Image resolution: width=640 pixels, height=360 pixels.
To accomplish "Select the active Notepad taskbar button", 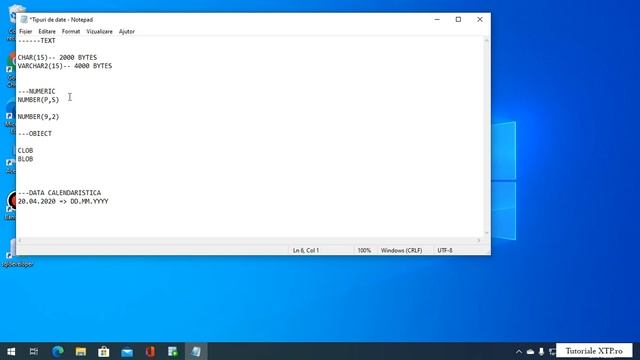I will click(x=196, y=351).
